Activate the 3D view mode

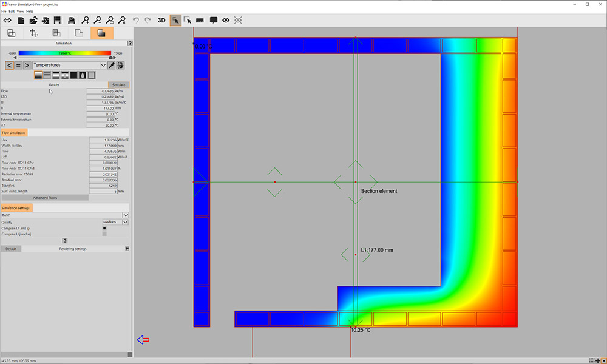click(161, 20)
